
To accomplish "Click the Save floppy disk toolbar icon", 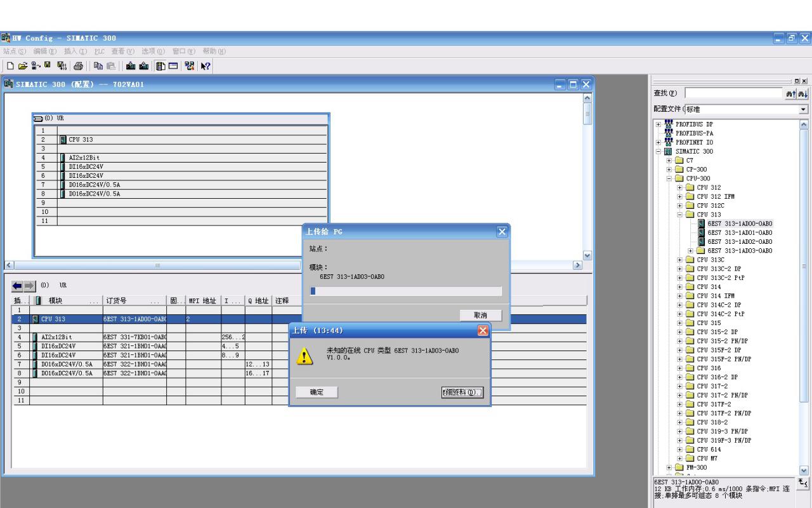I will click(47, 65).
